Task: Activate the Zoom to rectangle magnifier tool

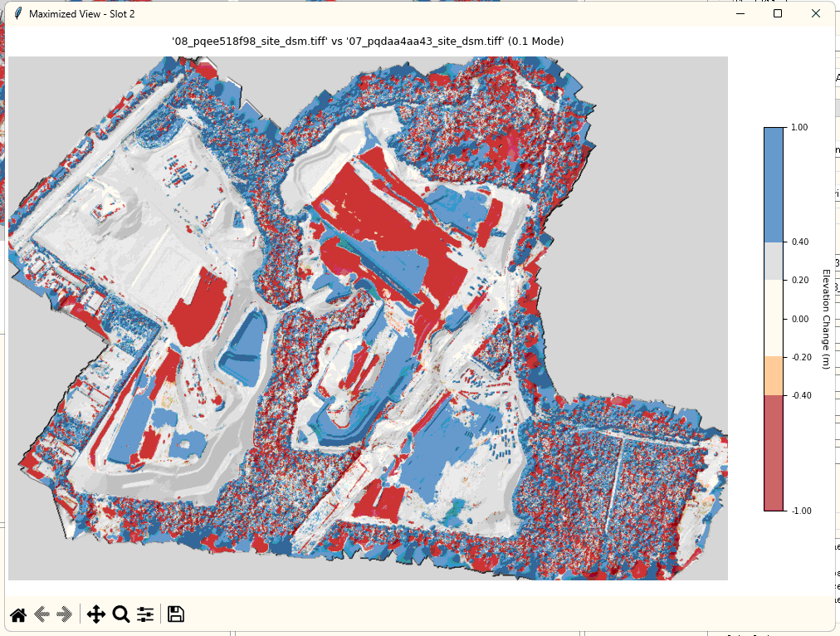Action: pyautogui.click(x=121, y=614)
